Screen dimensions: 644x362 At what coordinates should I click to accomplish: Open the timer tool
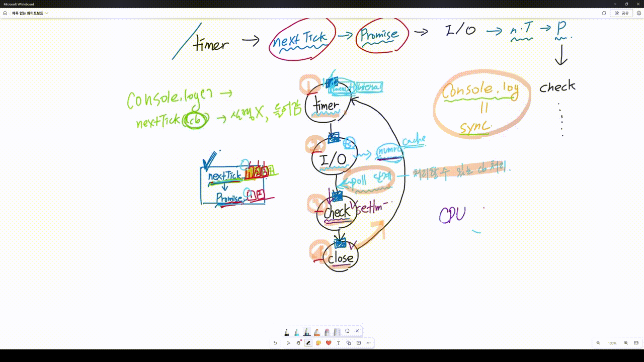pyautogui.click(x=604, y=13)
